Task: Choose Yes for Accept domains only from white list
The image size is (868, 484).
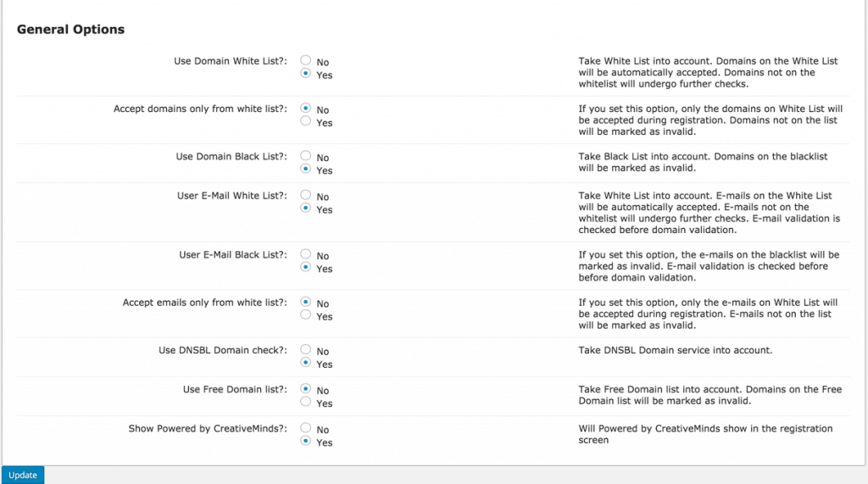Action: (x=306, y=121)
